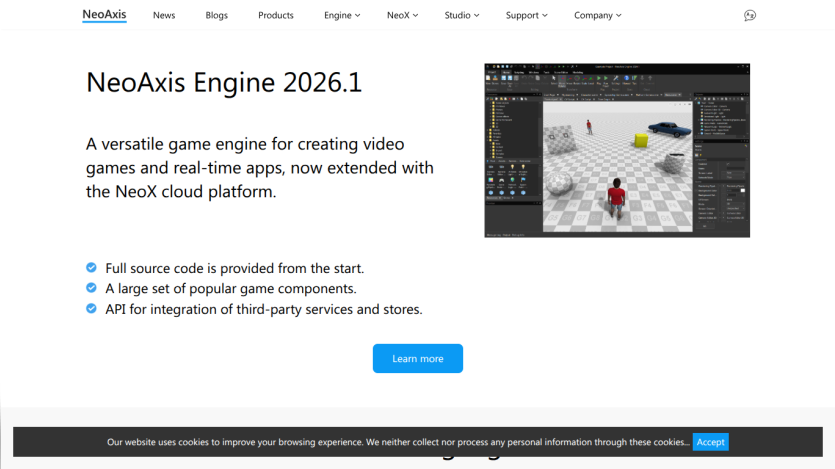Expand the NeoX dropdown menu
This screenshot has height=469, width=835.
tap(402, 15)
